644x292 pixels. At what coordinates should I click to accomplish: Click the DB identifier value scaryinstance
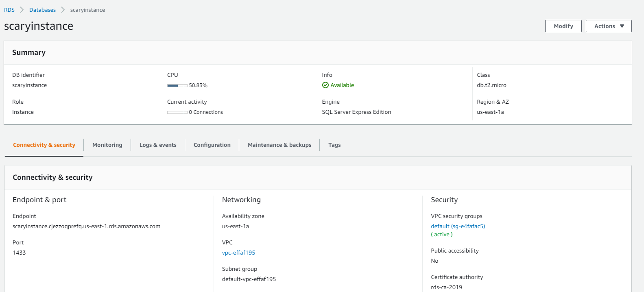point(29,85)
